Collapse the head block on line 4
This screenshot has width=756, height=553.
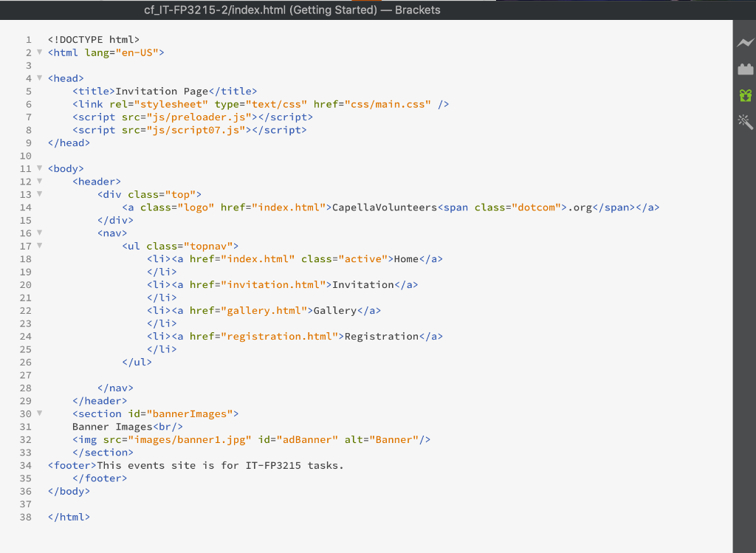[x=40, y=78]
